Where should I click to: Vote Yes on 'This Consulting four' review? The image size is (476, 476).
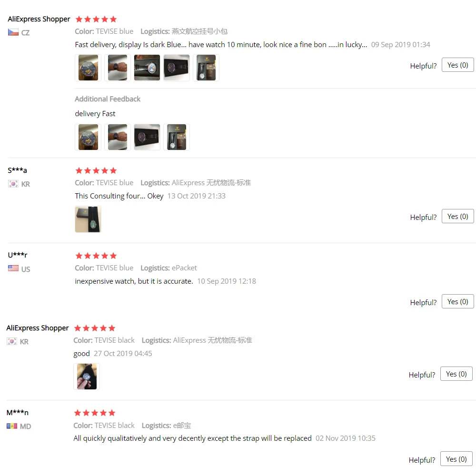[x=457, y=216]
